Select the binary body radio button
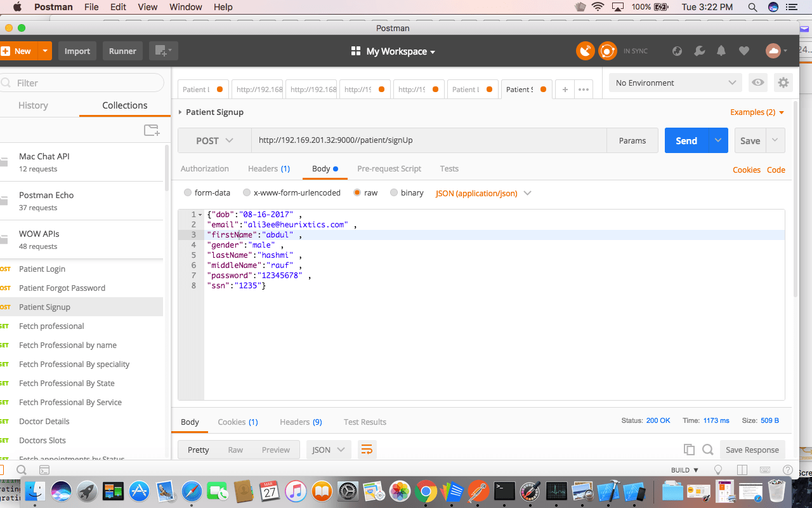812x508 pixels. click(394, 192)
